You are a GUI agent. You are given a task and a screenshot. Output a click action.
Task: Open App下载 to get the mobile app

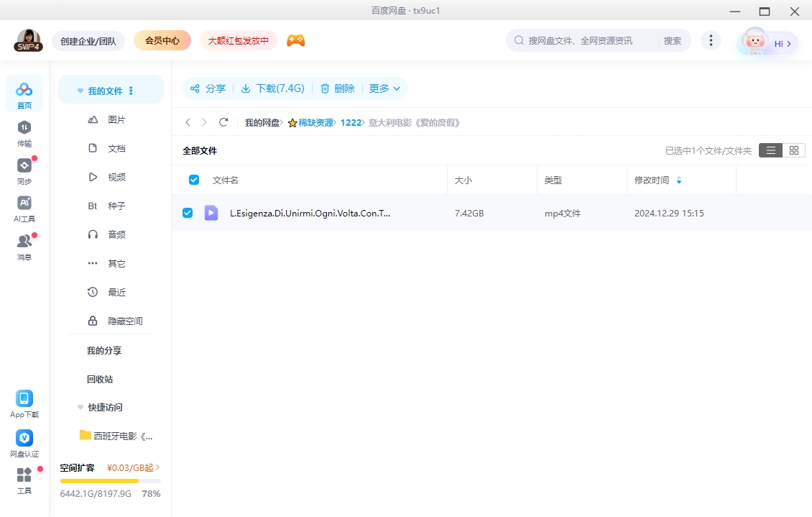[24, 403]
